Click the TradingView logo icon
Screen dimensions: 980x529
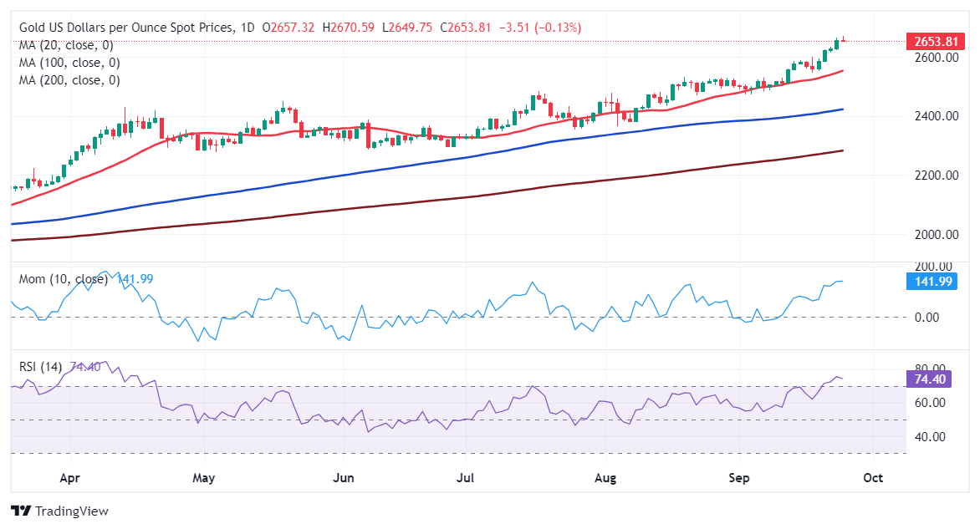(21, 511)
